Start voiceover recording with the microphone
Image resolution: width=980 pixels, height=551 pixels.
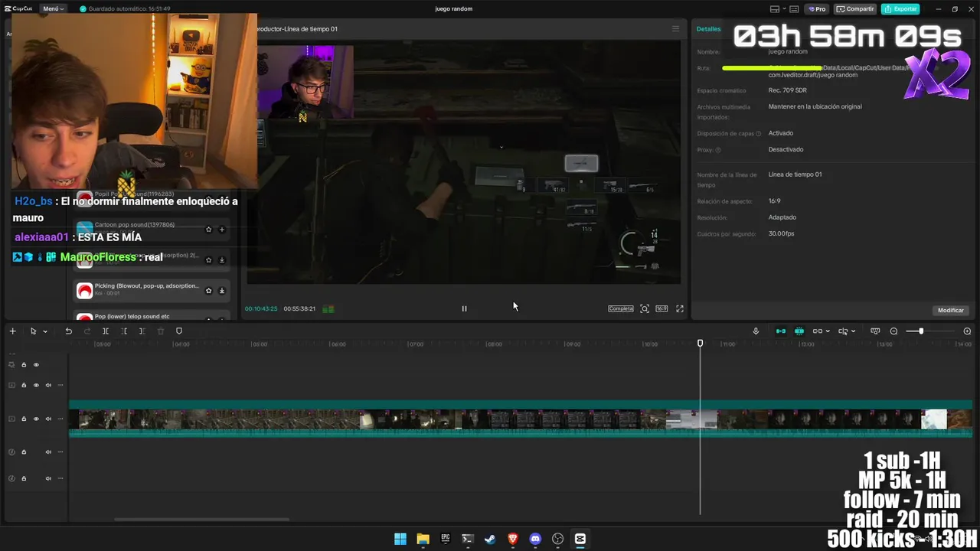pyautogui.click(x=756, y=331)
